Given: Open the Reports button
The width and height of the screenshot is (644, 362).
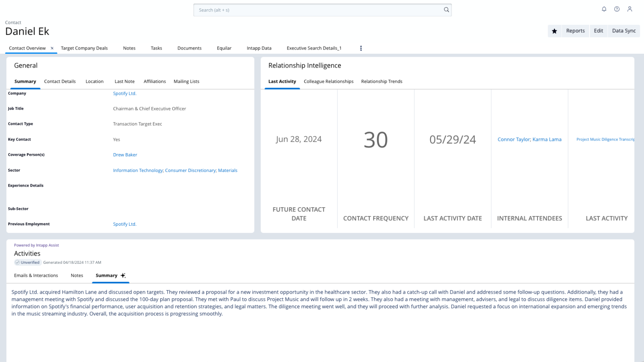Looking at the screenshot, I should (575, 31).
